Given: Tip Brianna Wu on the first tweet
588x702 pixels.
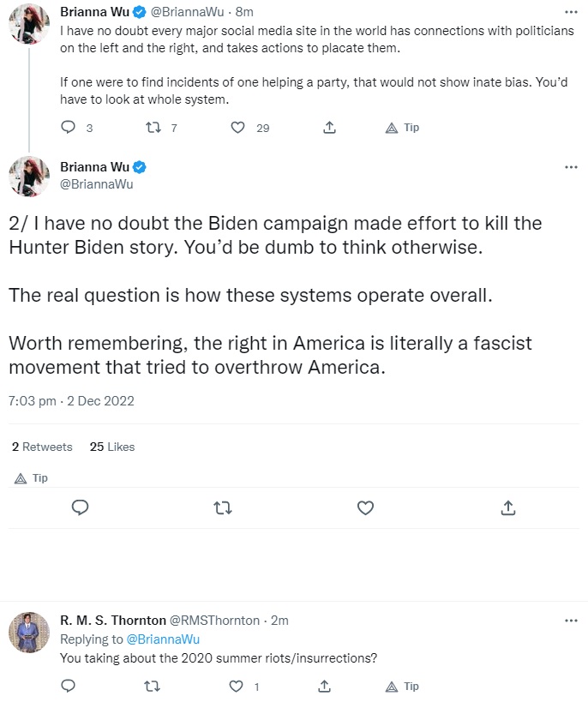Looking at the screenshot, I should 402,128.
